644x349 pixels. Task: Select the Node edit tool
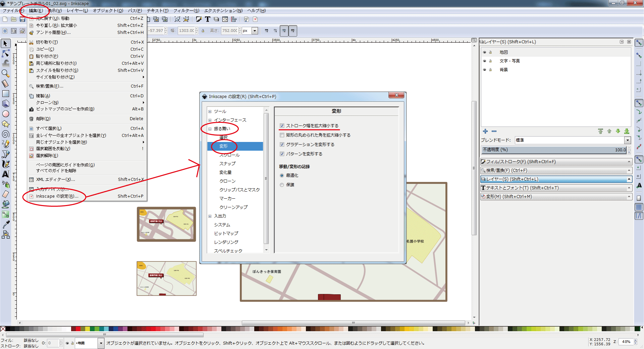5,54
